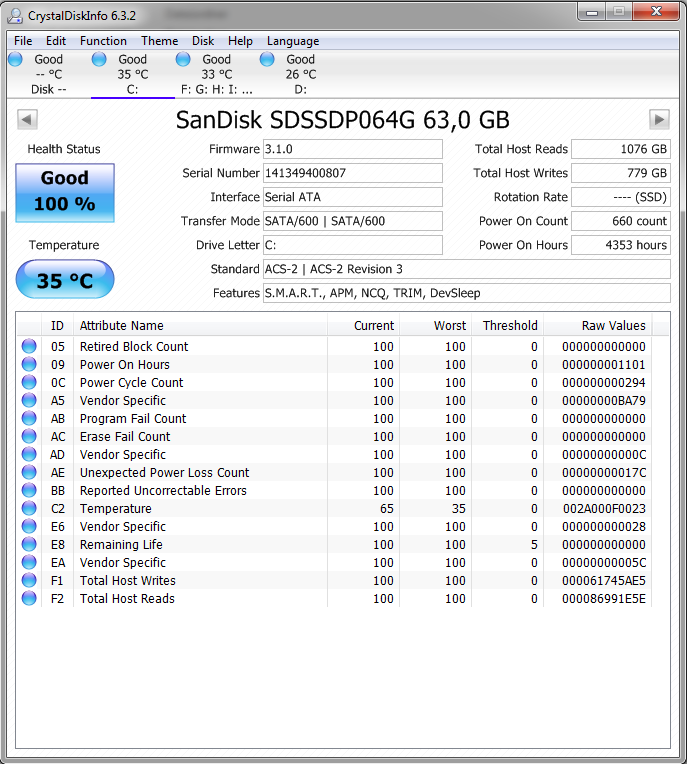Image resolution: width=687 pixels, height=764 pixels.
Task: Click raw value 000061745AE5
Action: pos(604,581)
